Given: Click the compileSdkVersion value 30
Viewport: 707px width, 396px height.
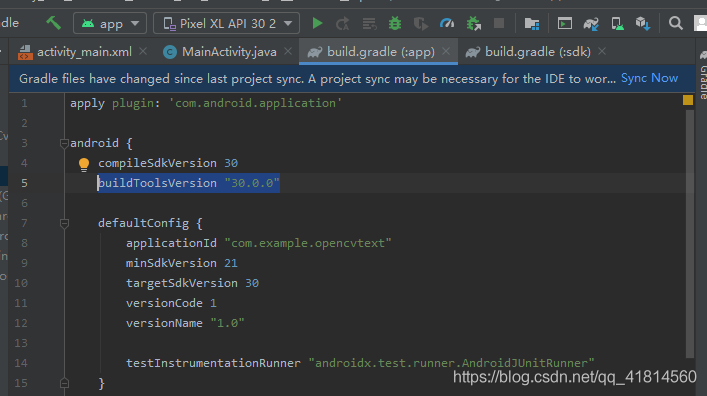Looking at the screenshot, I should 231,163.
